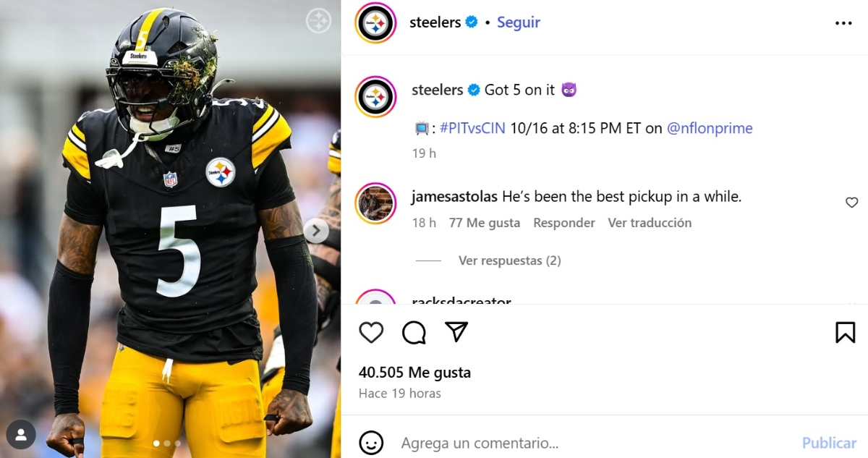Post the comment with Publicar
Screen dimensions: 868x458
pyautogui.click(x=829, y=443)
